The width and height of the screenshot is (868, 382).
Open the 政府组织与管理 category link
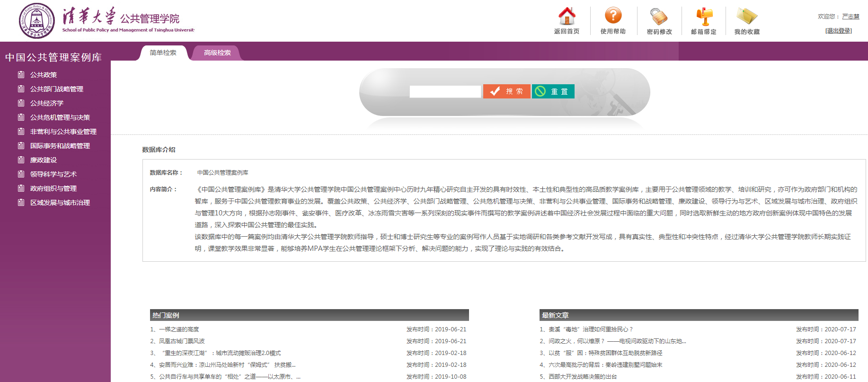coord(53,188)
